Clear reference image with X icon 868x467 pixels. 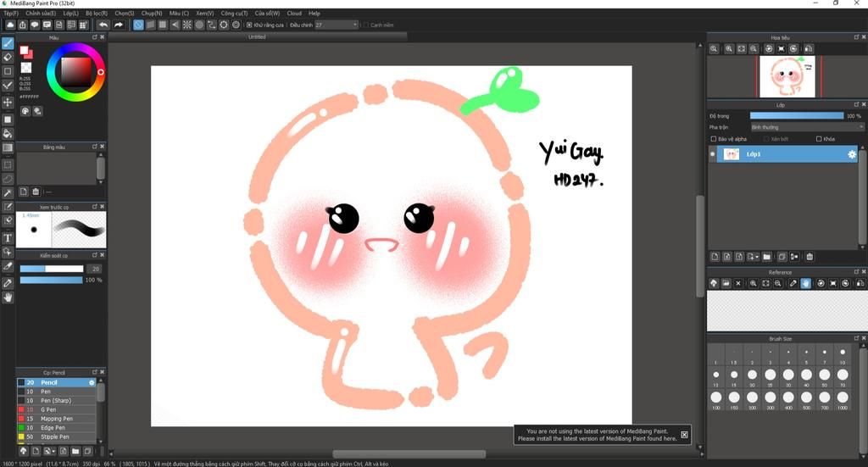738,283
